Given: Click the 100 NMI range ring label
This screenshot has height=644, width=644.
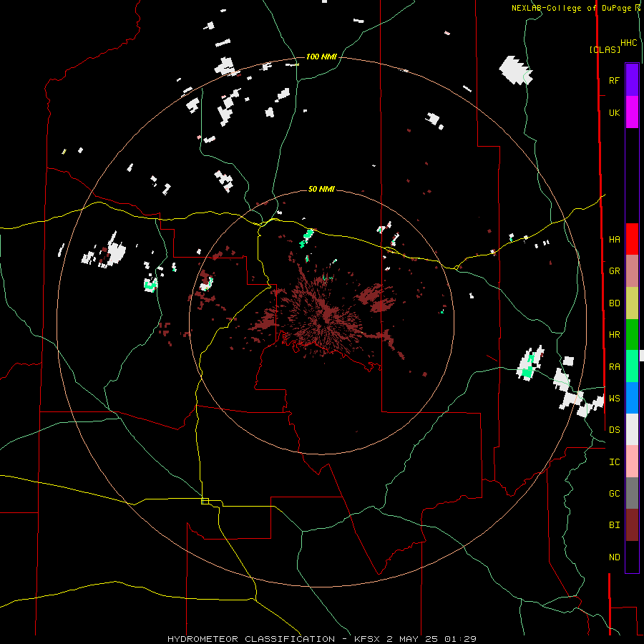Looking at the screenshot, I should 321,57.
